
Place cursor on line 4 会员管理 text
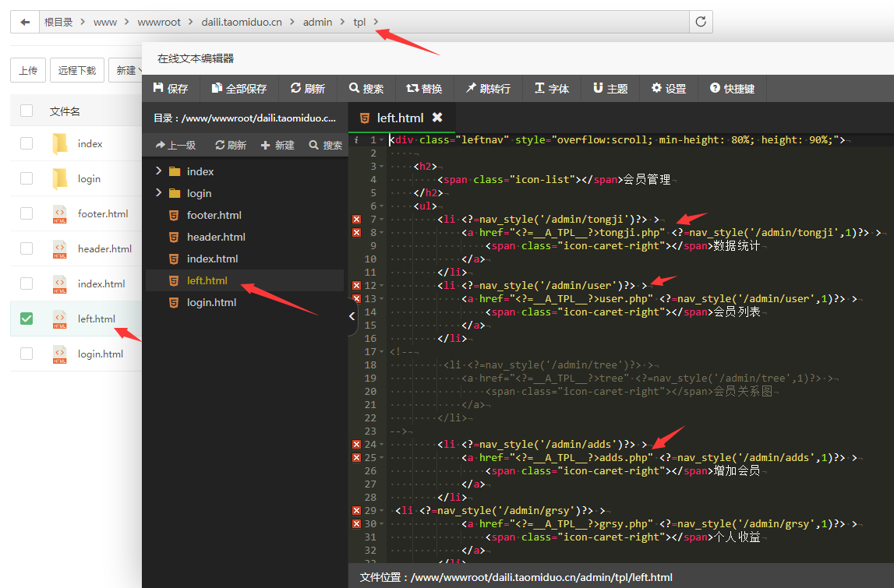point(647,179)
